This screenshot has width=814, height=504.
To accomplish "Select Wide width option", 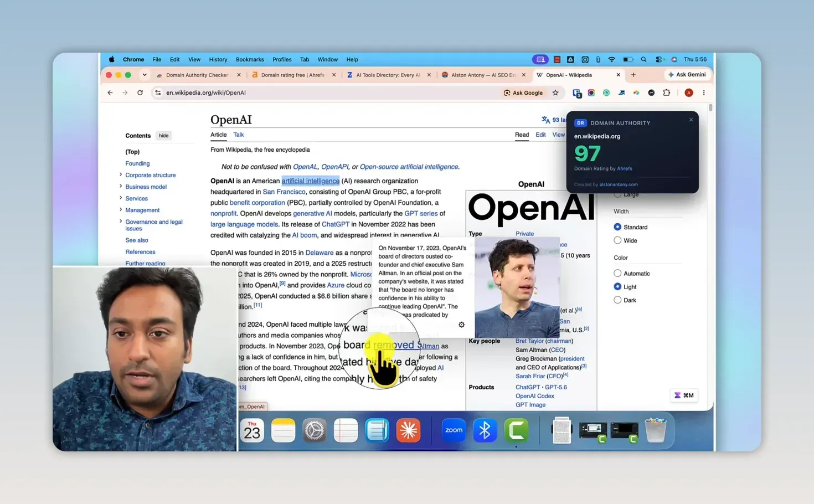I will click(x=617, y=240).
